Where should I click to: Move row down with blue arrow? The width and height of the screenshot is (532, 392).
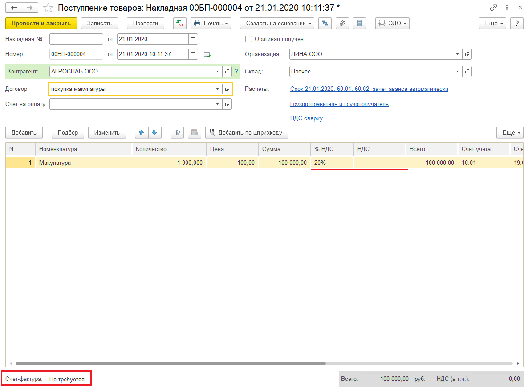click(154, 132)
